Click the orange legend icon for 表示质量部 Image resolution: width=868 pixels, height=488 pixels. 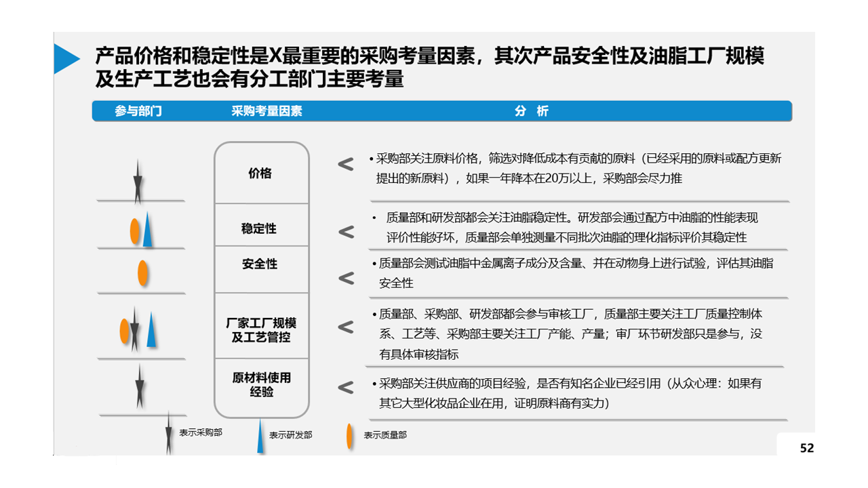(x=350, y=436)
